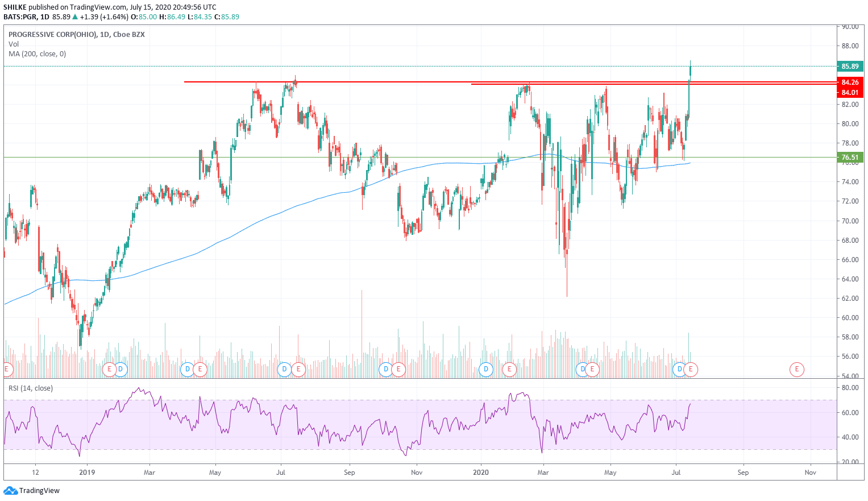Click the 12 label on the time axis

click(x=35, y=473)
